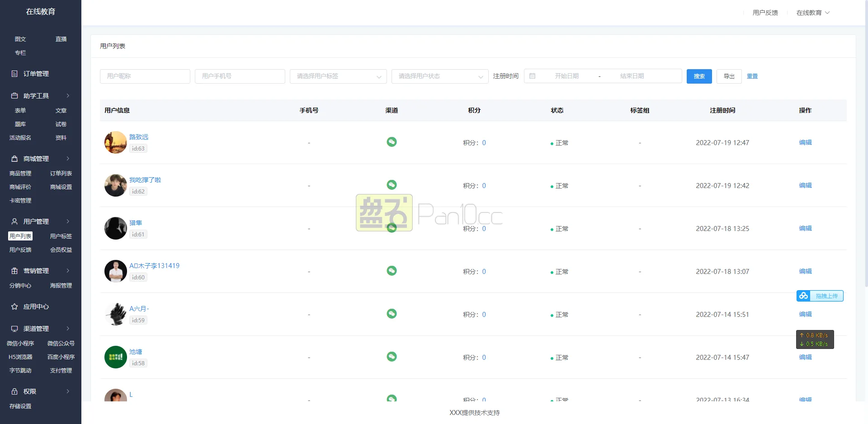Click the 权限 lock icon
Viewport: 868px width, 424px height.
click(14, 391)
